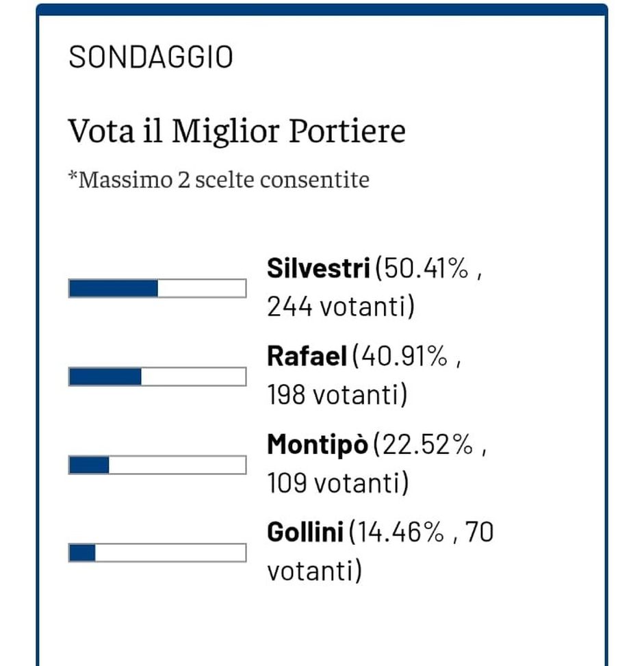Image resolution: width=644 pixels, height=666 pixels.
Task: Click the Rafael vote bar
Action: tap(157, 376)
